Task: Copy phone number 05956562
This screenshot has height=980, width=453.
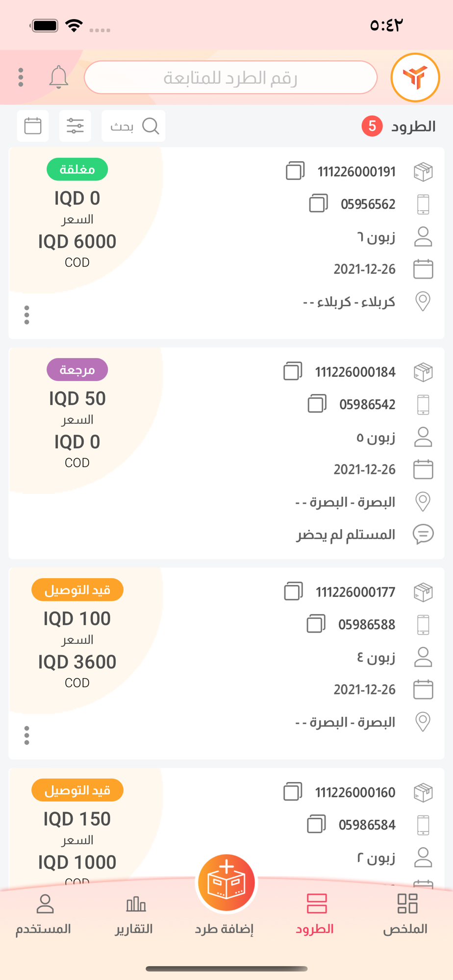Action: click(x=318, y=203)
